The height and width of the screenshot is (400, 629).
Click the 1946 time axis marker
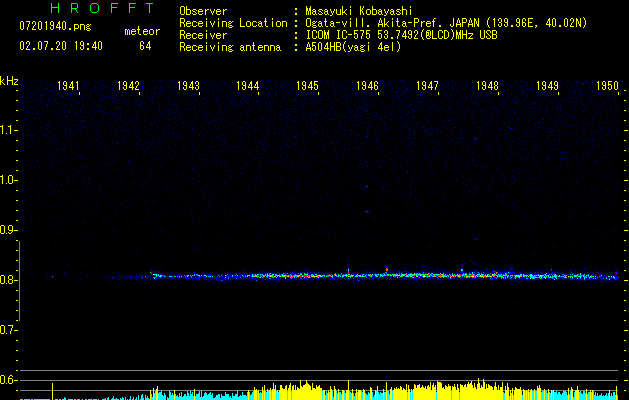click(367, 85)
